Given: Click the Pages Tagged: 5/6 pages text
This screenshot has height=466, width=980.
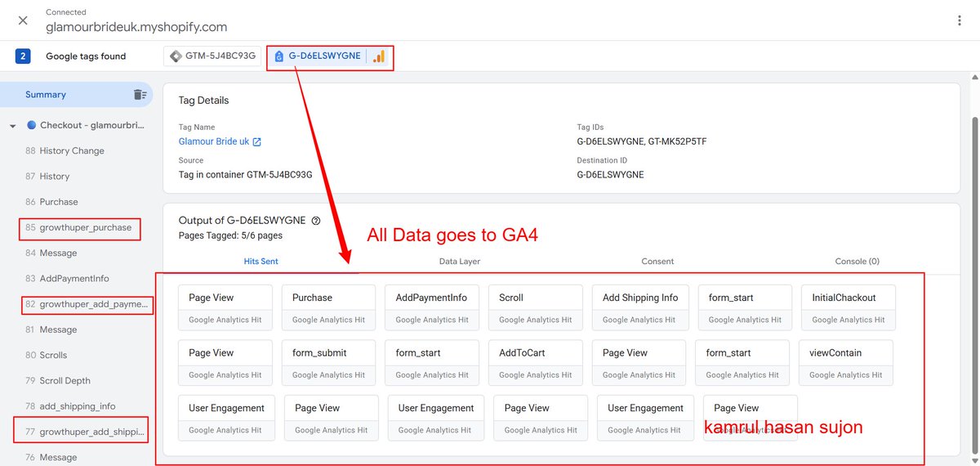Looking at the screenshot, I should point(230,235).
